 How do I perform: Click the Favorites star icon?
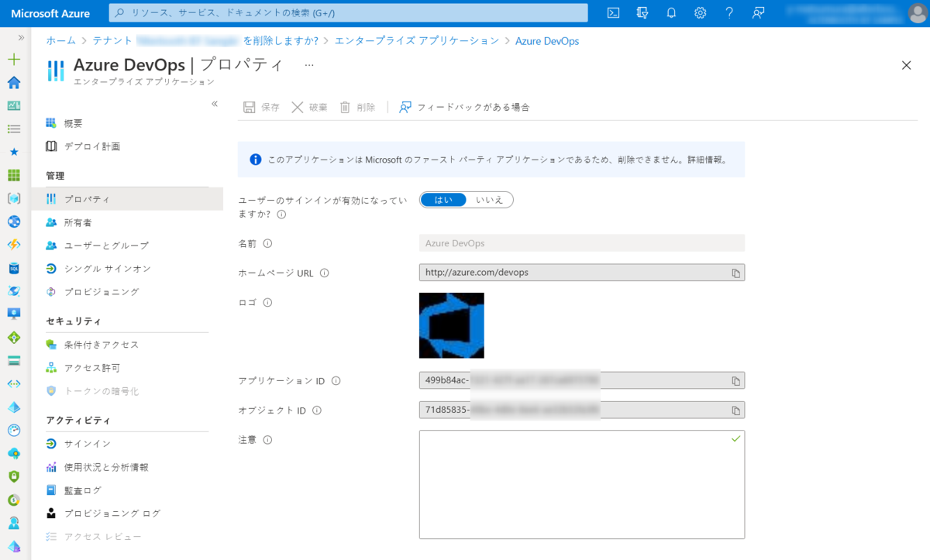point(14,152)
